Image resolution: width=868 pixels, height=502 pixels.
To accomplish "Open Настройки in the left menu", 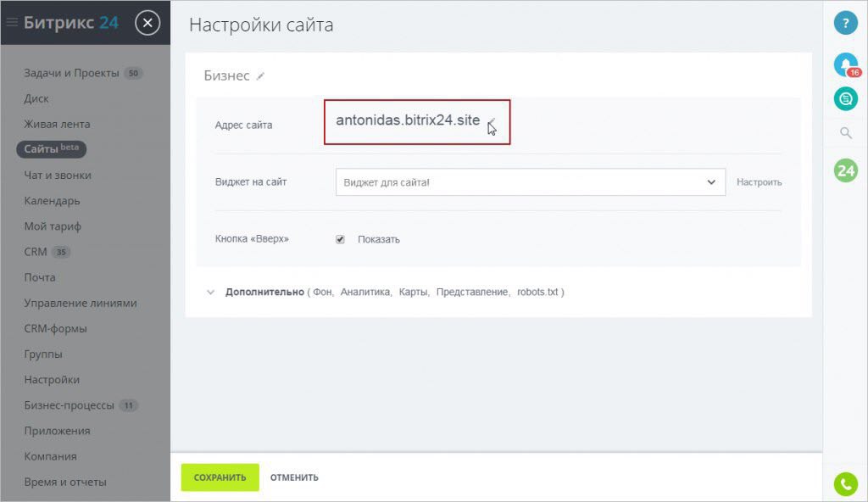I will click(52, 380).
